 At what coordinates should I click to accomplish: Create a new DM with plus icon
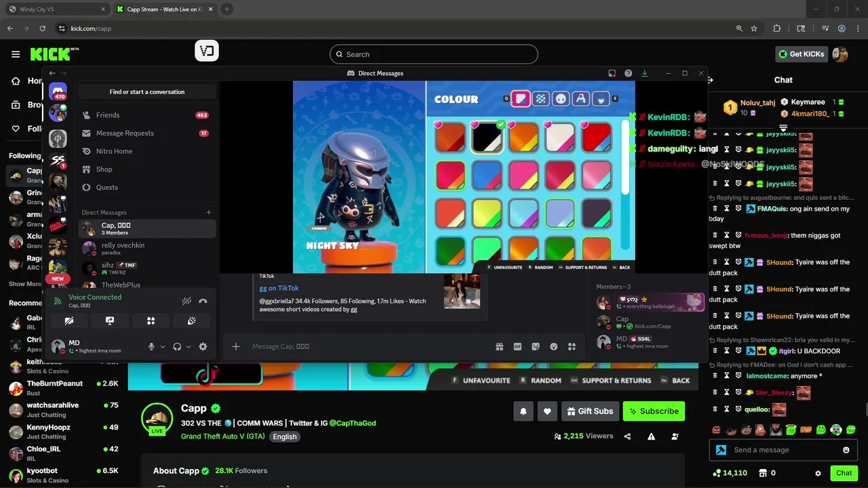[209, 212]
